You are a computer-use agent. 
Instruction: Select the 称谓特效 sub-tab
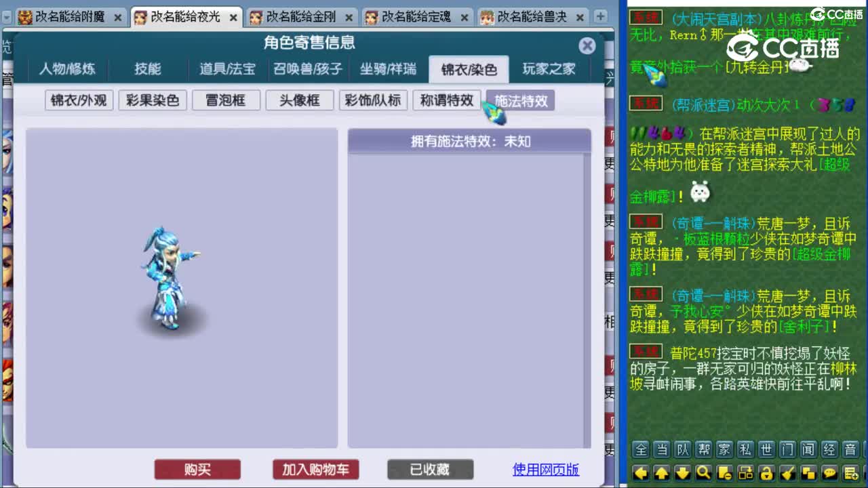pyautogui.click(x=447, y=100)
